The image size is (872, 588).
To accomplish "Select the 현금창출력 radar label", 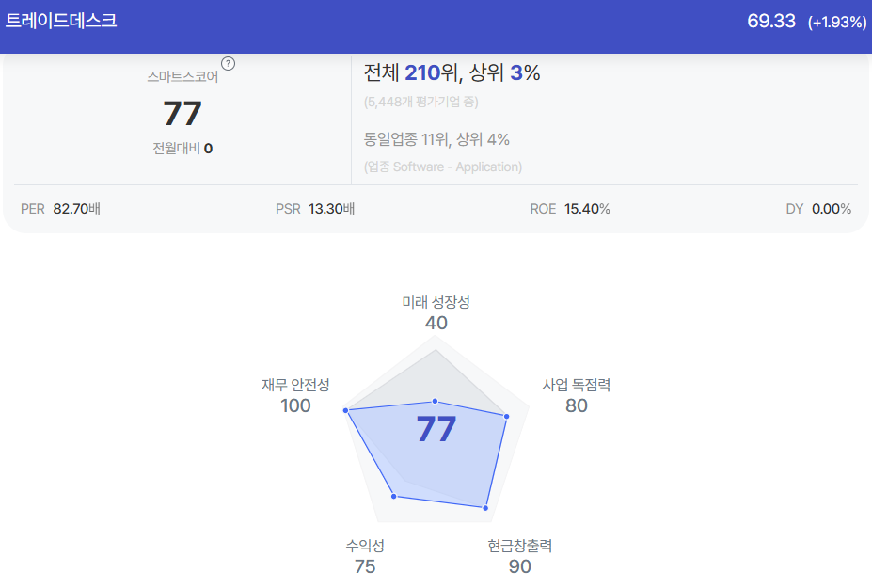I will click(520, 546).
